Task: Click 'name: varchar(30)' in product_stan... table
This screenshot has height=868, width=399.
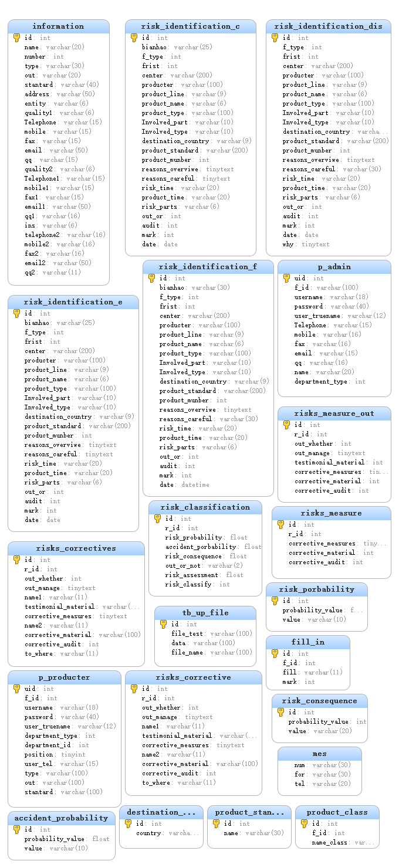Action: [x=253, y=833]
